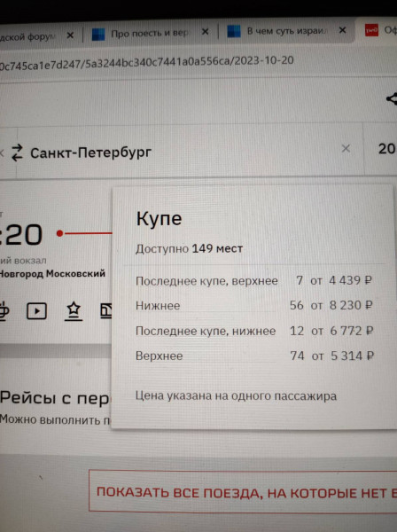Click the partially hidden icon beside the star
Viewport: 397px width, 532px height.
(x=106, y=311)
